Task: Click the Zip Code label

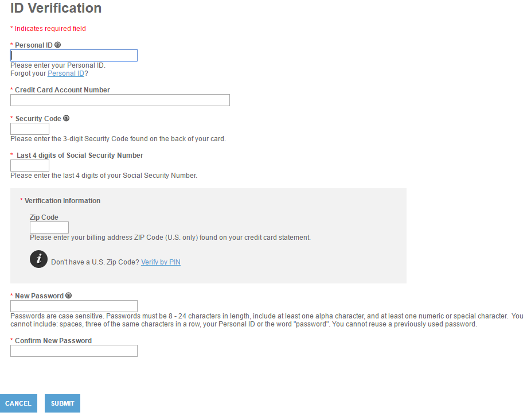Action: coord(44,217)
